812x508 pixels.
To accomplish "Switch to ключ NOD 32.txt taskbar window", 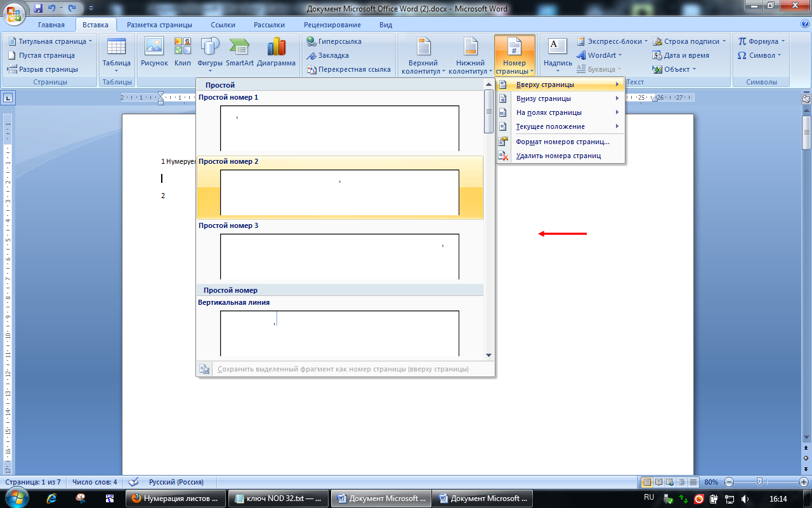I will pyautogui.click(x=278, y=498).
